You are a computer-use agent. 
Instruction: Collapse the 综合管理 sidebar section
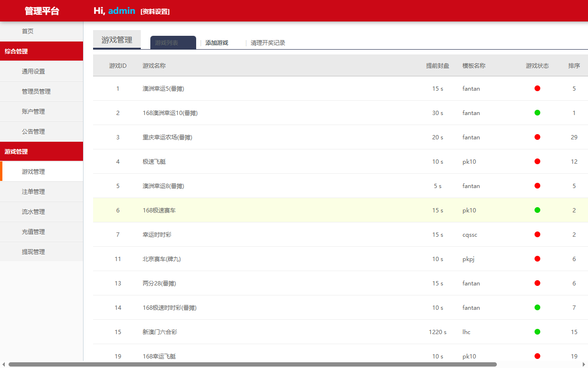click(42, 51)
